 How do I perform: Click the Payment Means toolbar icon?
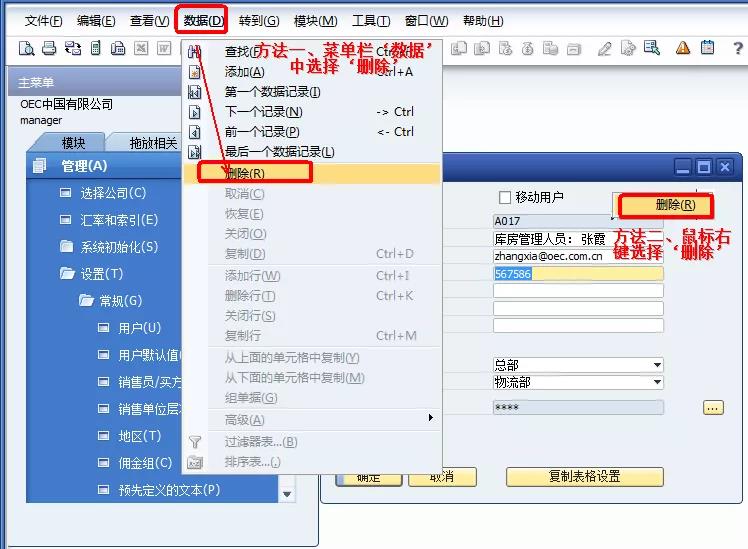click(x=528, y=48)
